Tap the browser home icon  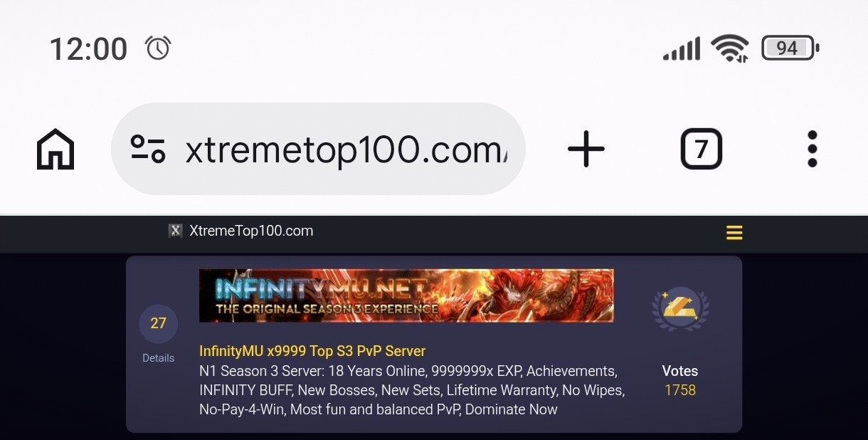pos(55,150)
